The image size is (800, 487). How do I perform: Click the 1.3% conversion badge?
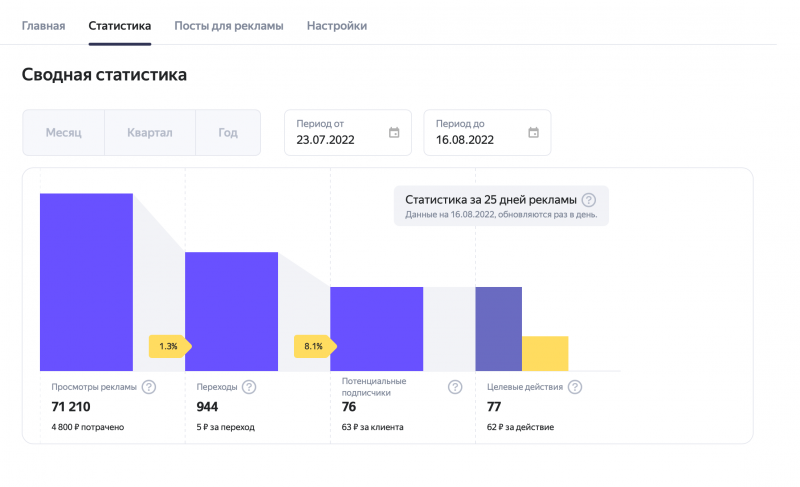[x=168, y=346]
